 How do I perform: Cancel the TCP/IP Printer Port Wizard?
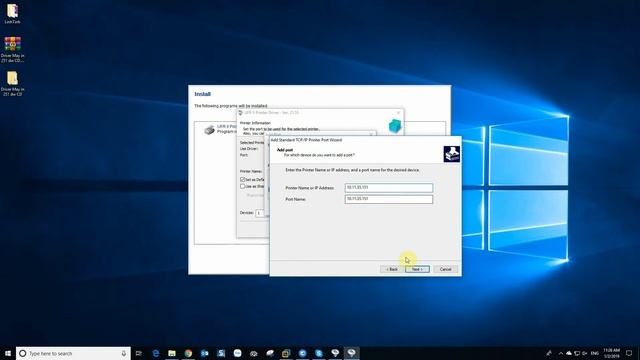[445, 269]
